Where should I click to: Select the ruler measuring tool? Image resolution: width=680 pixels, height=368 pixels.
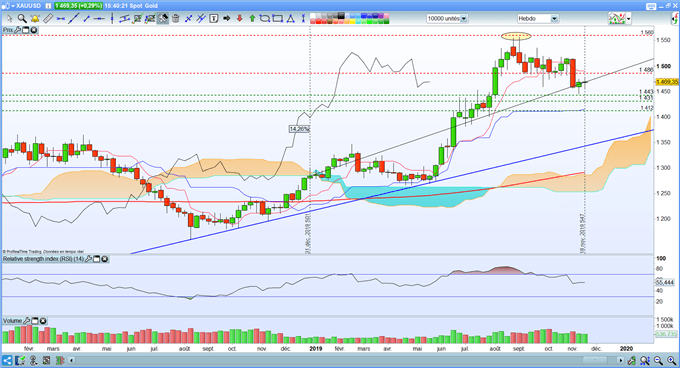(48, 19)
